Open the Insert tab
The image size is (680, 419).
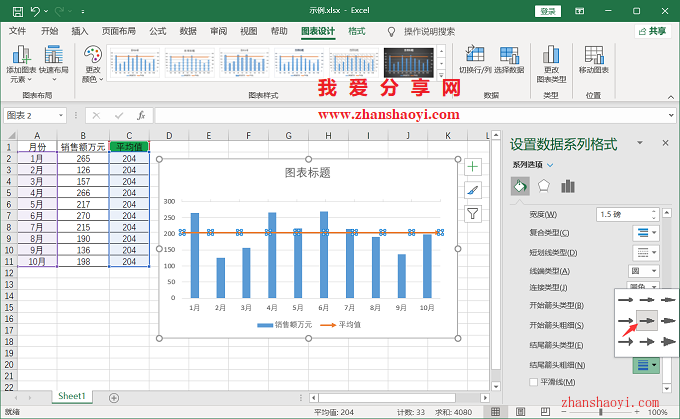80,31
